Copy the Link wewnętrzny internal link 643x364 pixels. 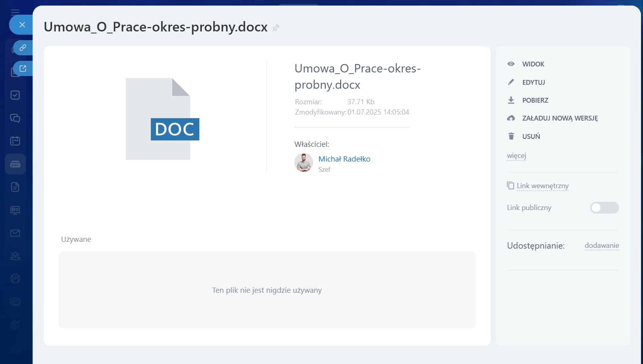point(543,186)
